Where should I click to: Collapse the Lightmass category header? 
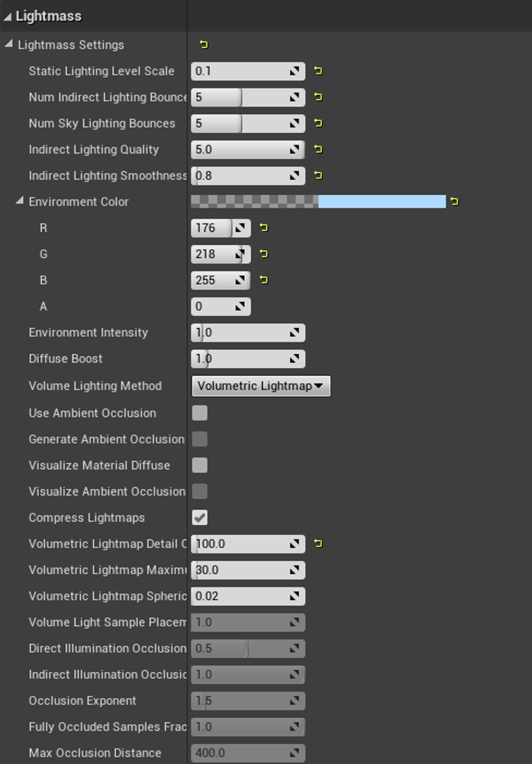[7, 16]
